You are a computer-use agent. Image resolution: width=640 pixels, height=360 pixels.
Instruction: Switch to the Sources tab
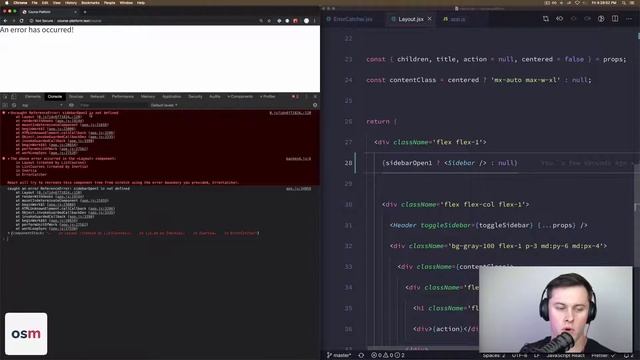point(76,97)
